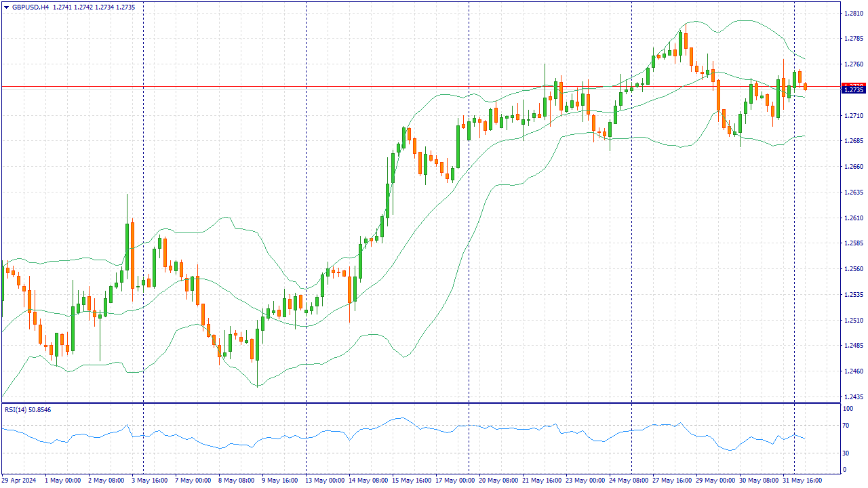This screenshot has width=868, height=488.
Task: Click the 15 May 16:00 time label
Action: tap(412, 481)
